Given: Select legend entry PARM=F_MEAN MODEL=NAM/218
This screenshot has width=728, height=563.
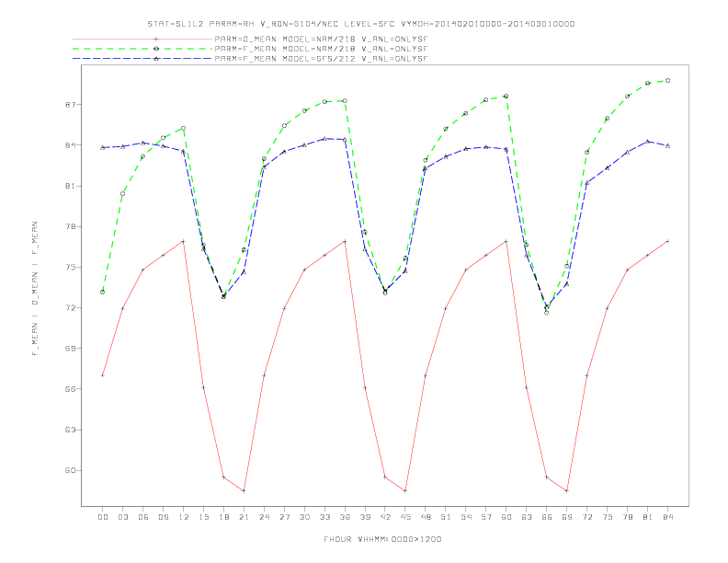Looking at the screenshot, I should point(321,49).
